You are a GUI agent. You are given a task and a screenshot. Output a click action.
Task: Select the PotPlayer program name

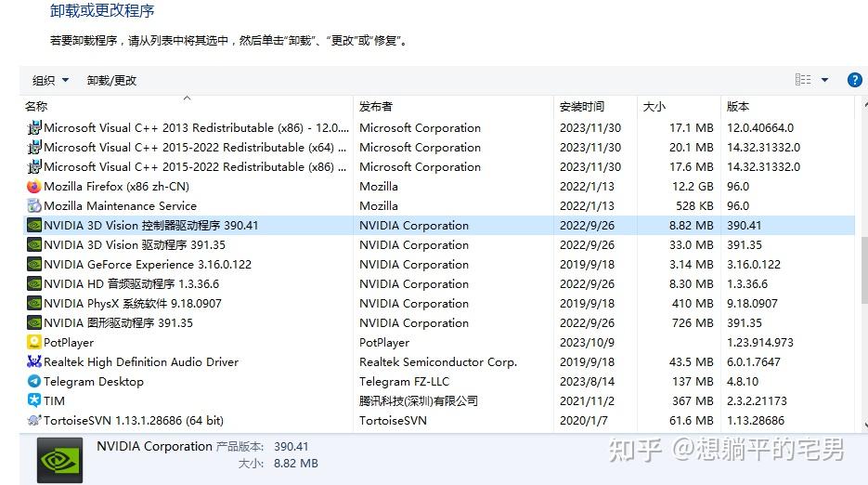(x=69, y=343)
